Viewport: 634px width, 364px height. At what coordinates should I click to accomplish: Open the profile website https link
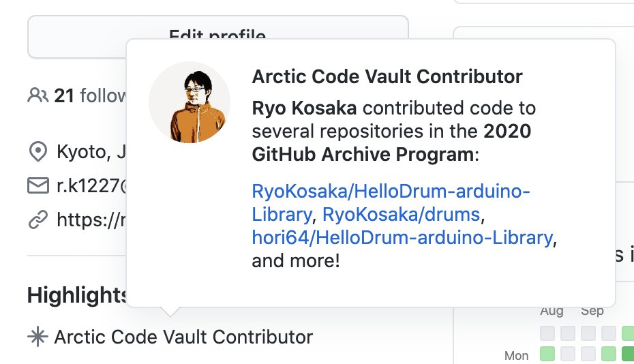(x=90, y=219)
